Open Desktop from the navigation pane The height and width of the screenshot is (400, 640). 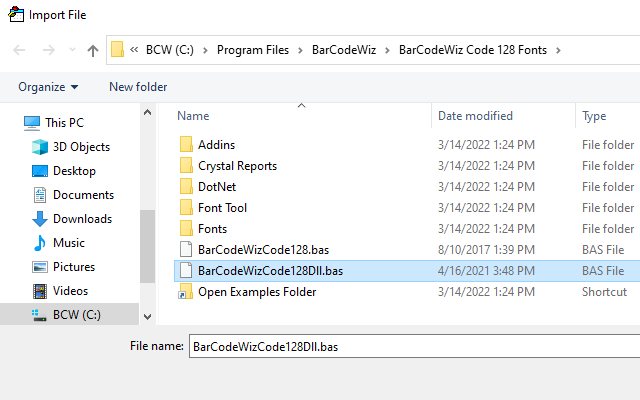(x=74, y=171)
